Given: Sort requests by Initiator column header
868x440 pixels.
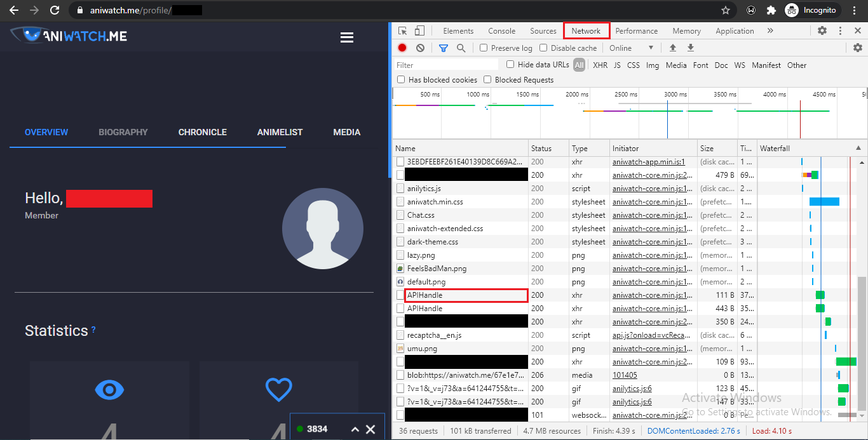Looking at the screenshot, I should (654, 148).
